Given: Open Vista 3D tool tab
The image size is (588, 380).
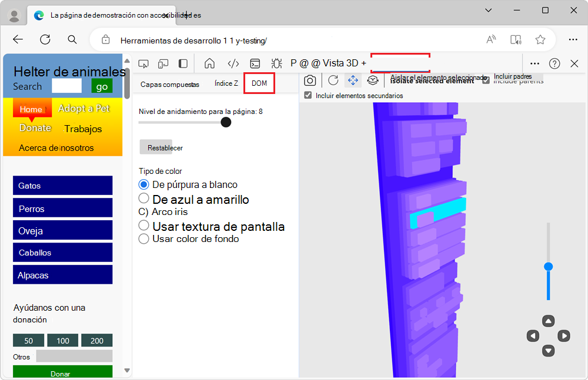Looking at the screenshot, I should pyautogui.click(x=340, y=63).
